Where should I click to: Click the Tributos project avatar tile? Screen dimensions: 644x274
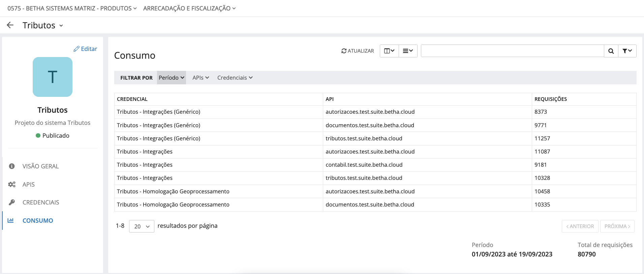(53, 77)
